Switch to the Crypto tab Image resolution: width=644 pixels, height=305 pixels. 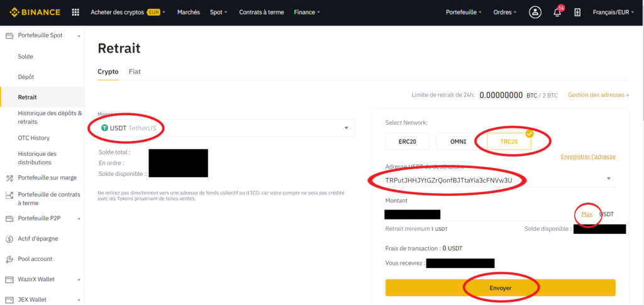pyautogui.click(x=108, y=72)
